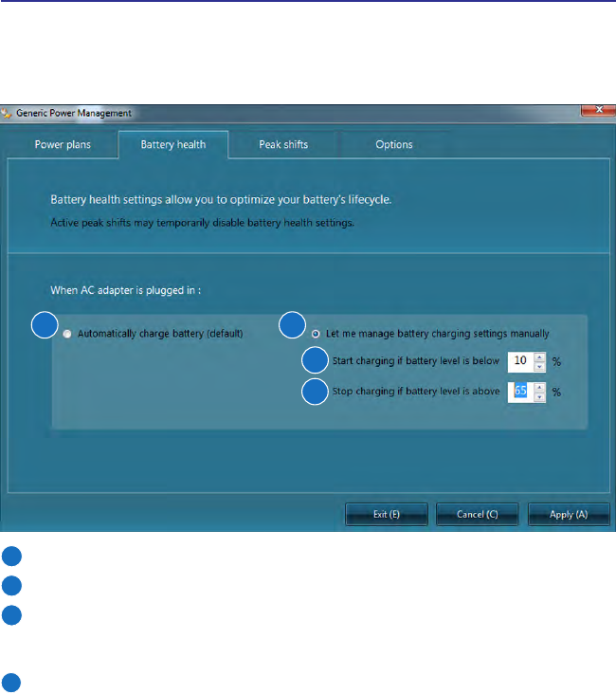Click the Cancel (C) button
616x694 pixels.
coord(477,514)
